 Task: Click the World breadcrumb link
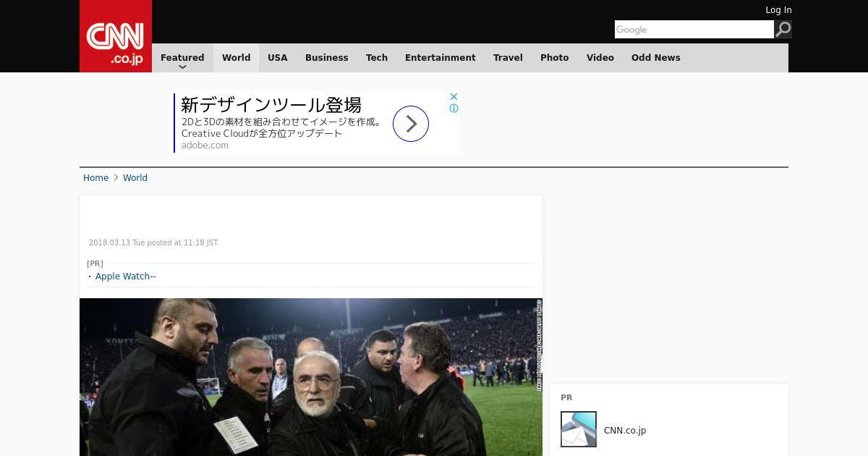pos(135,178)
